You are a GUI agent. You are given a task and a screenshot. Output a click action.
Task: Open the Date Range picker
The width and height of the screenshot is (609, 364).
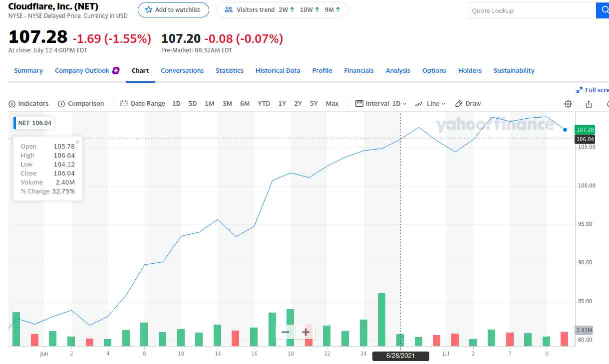(x=143, y=104)
